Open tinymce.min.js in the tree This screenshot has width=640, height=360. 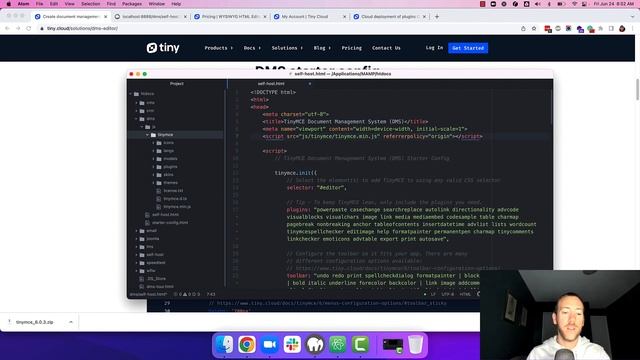[177, 207]
